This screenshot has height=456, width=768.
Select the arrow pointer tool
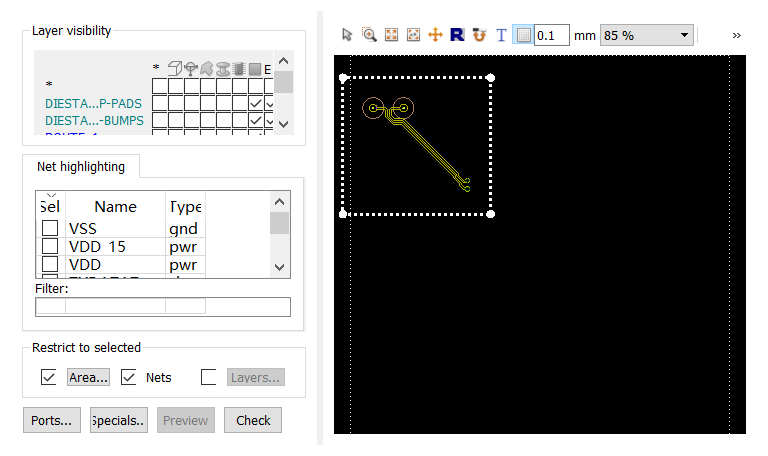tap(347, 35)
